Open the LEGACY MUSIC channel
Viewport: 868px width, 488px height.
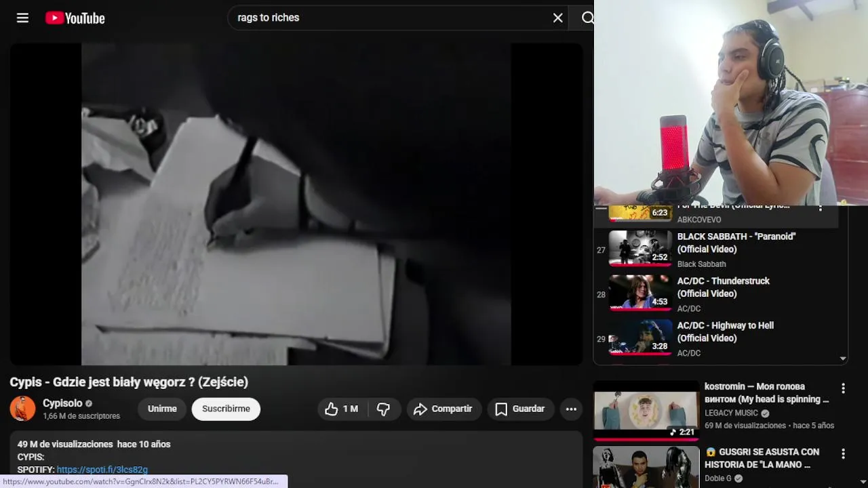[x=732, y=413]
